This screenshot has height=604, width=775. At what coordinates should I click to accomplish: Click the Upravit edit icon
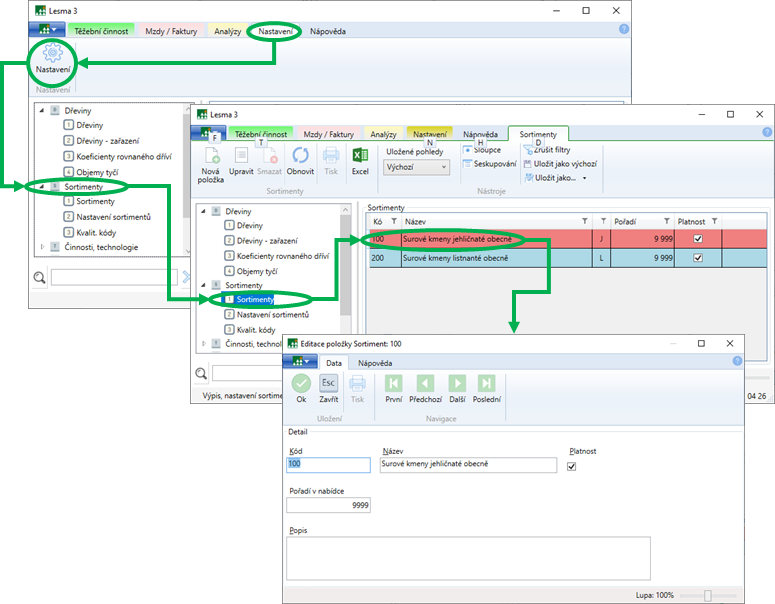coord(240,155)
